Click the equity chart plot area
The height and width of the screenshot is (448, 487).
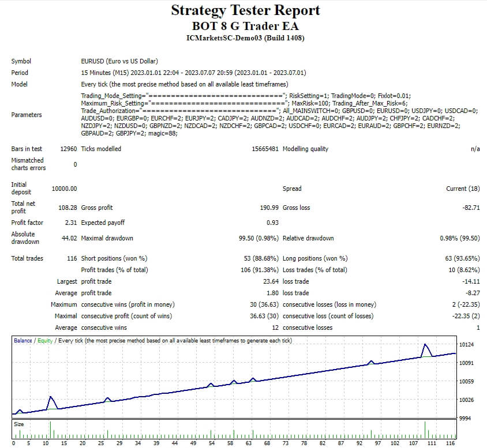point(231,381)
